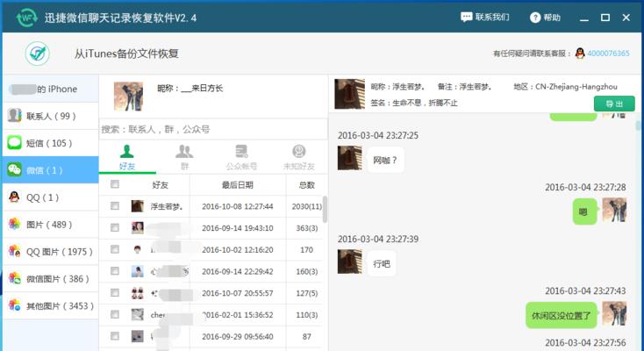The width and height of the screenshot is (644, 351).
Task: Click customer service number 4000076365
Action: [x=608, y=54]
